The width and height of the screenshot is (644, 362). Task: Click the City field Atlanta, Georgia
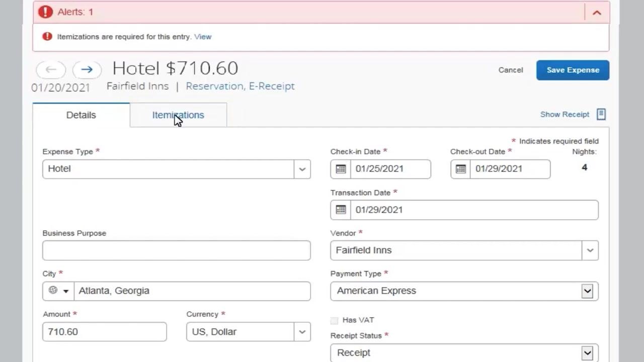[192, 291]
